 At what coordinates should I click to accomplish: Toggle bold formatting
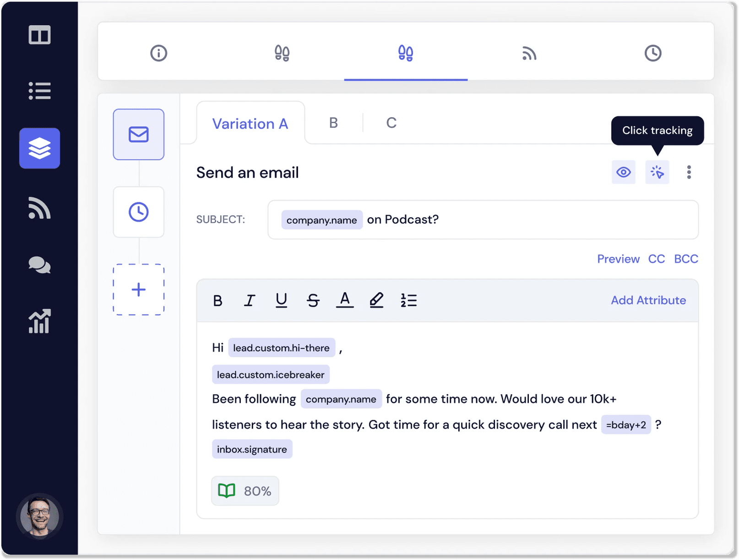click(217, 300)
